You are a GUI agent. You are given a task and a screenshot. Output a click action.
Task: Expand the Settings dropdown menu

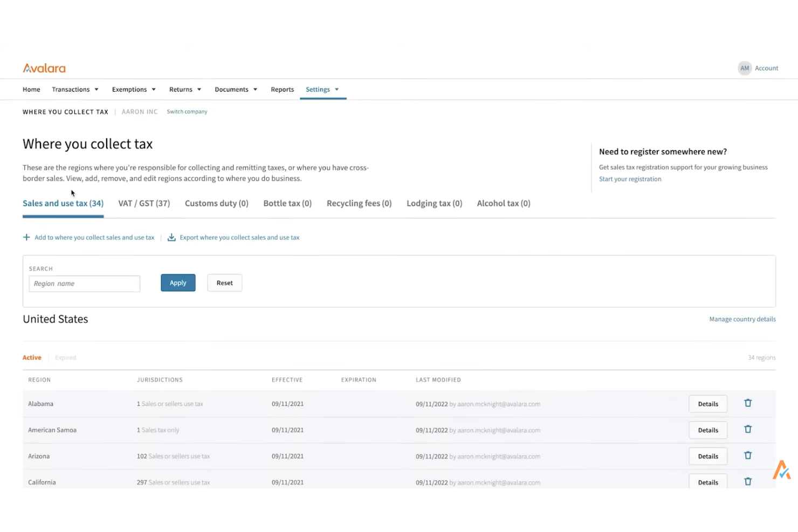(322, 89)
